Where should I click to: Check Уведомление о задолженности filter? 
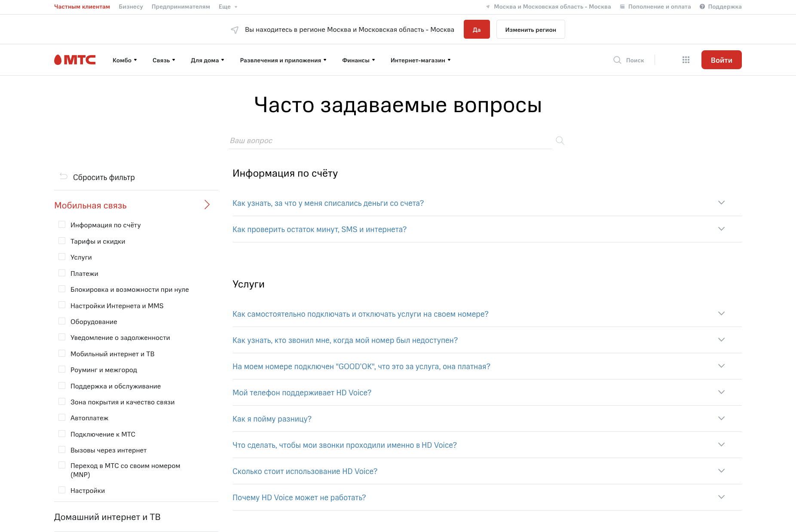click(x=62, y=337)
